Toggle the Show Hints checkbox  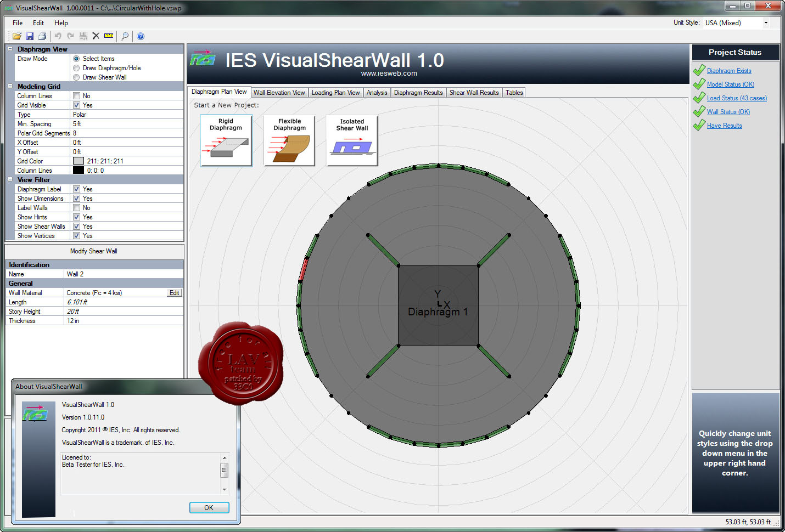[76, 217]
